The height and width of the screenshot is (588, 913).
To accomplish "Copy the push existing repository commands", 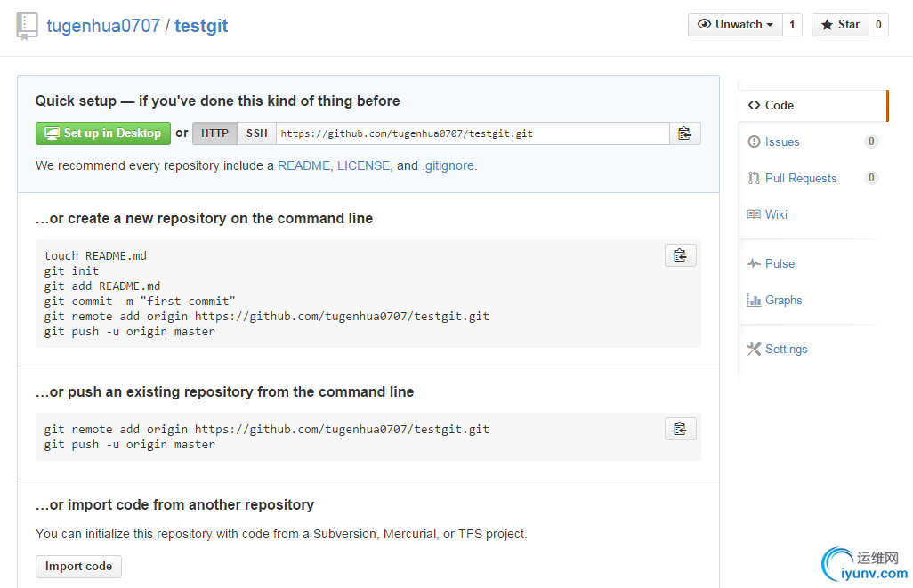I will [680, 429].
